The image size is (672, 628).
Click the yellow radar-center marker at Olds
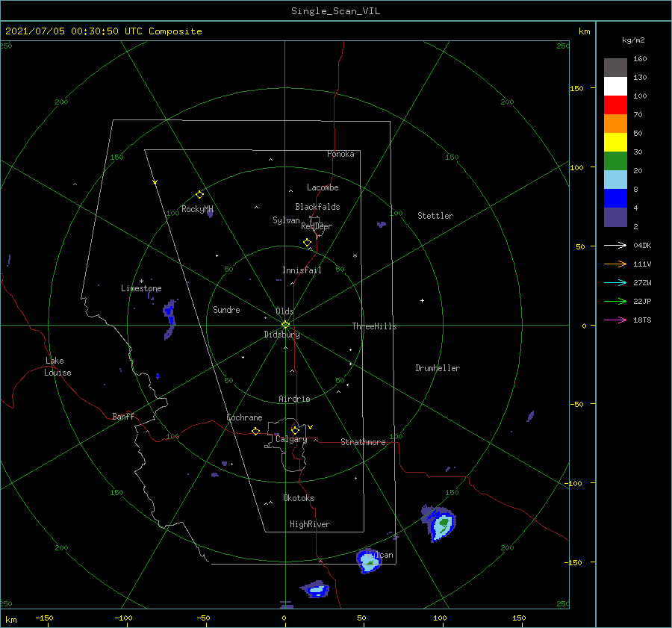click(x=285, y=325)
